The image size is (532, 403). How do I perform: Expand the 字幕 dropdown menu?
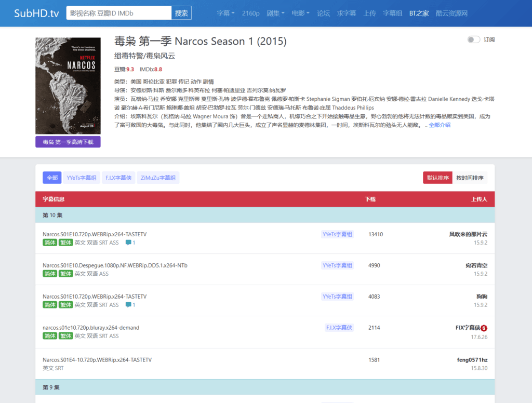point(225,14)
